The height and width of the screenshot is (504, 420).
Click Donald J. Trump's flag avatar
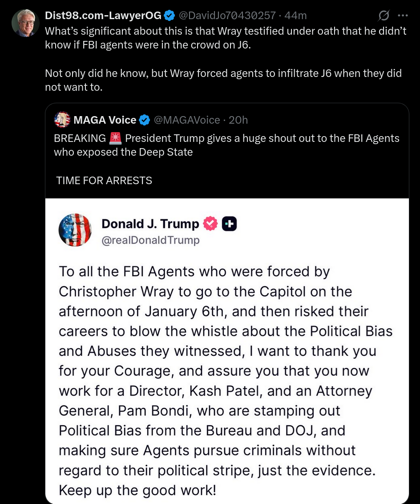[75, 230]
